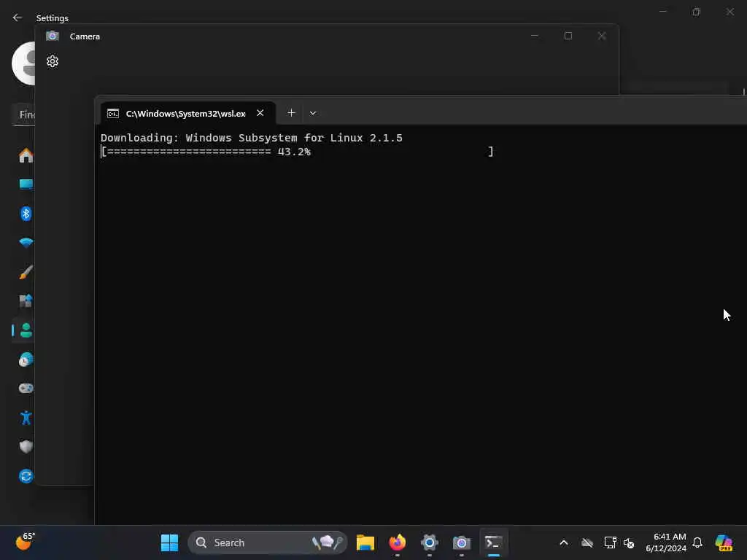This screenshot has height=560, width=747.
Task: Click the taskbar Search box
Action: tap(267, 542)
